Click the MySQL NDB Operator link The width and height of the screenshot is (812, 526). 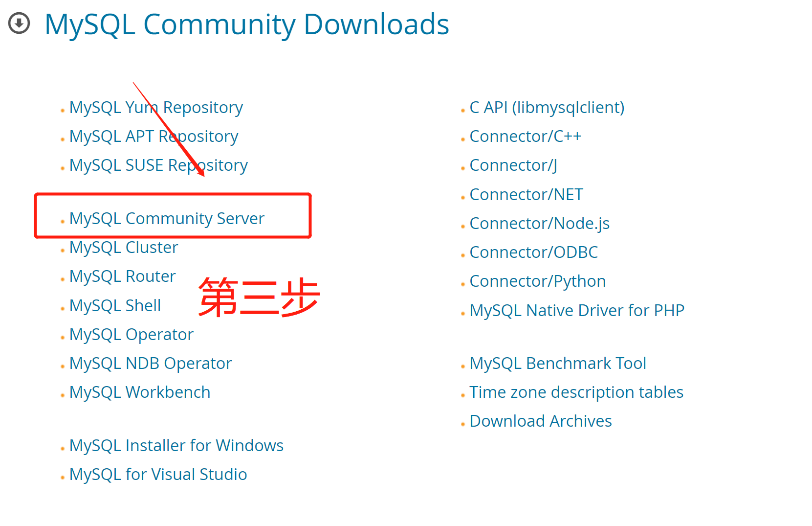click(151, 364)
